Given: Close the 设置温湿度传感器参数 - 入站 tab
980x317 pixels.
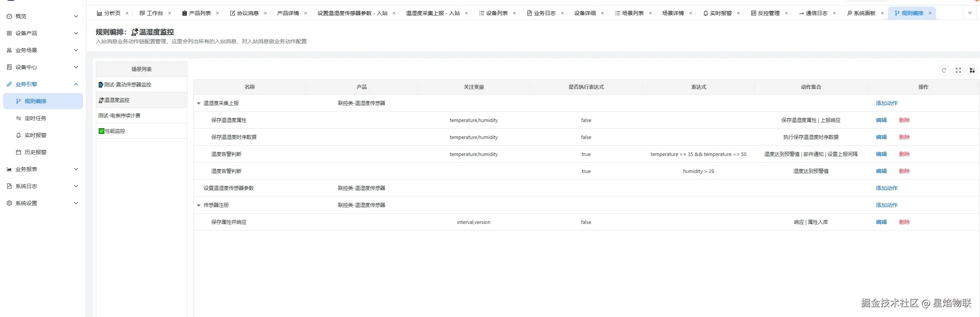Looking at the screenshot, I should coord(394,13).
